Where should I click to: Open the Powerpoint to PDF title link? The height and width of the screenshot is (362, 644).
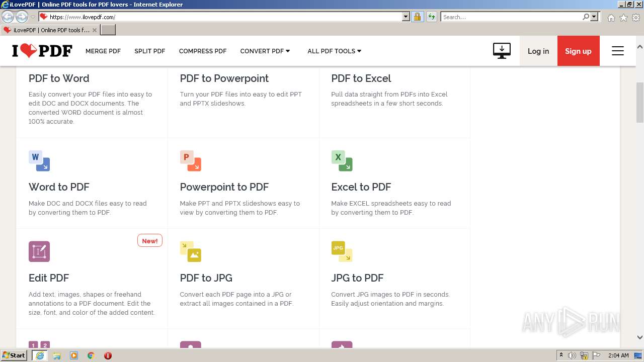pos(224,187)
